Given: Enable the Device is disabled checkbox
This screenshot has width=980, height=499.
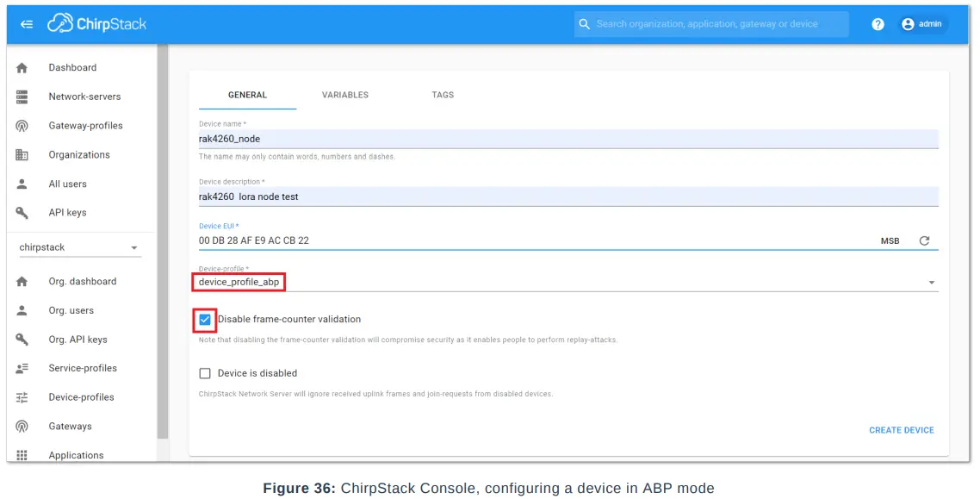Looking at the screenshot, I should coord(204,373).
